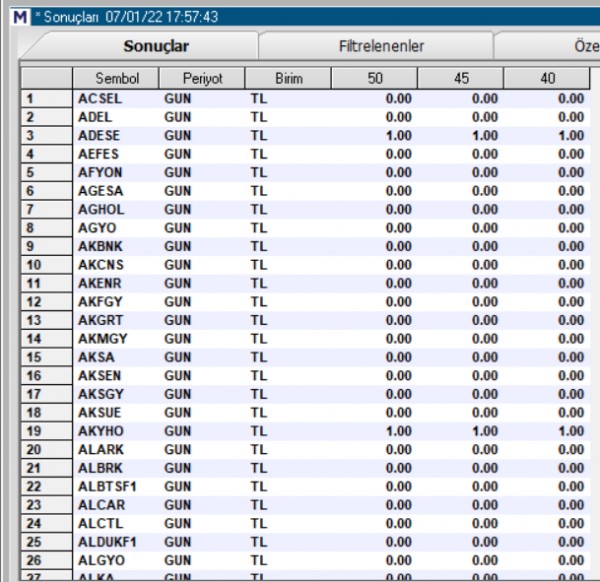The image size is (600, 582).
Task: Click the 50 column header
Action: [x=375, y=78]
